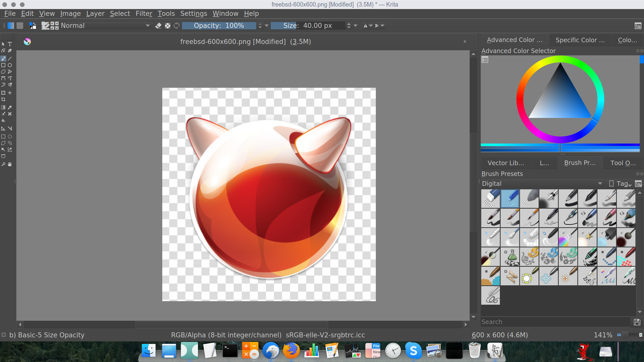Screen dimensions: 644x362
Task: Open Brush Presets view options menu
Action: pos(638,184)
